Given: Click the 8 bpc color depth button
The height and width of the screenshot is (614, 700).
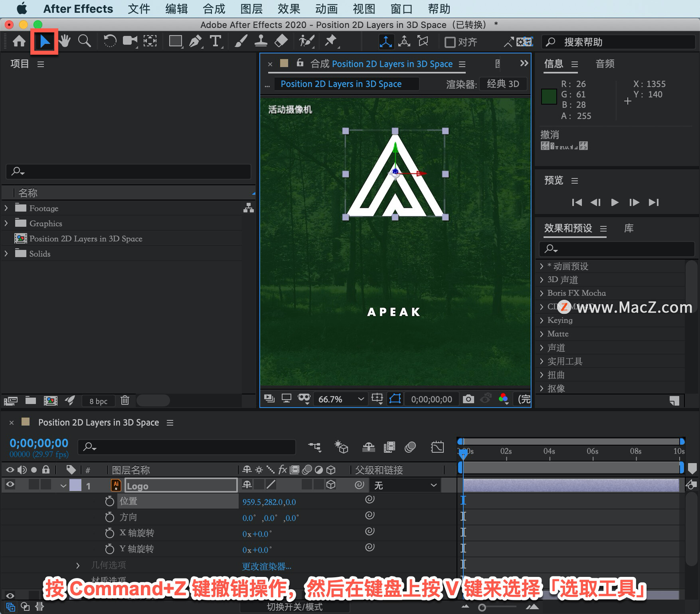Looking at the screenshot, I should (98, 401).
